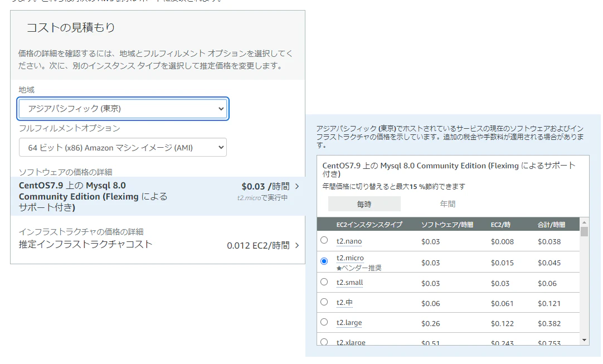603x364 pixels.
Task: Click the 0.012 EC2/時間 value
Action: tap(258, 245)
